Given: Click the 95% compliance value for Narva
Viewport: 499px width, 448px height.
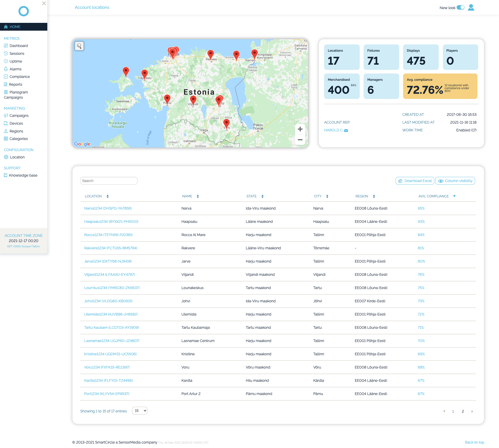Looking at the screenshot, I should click(x=421, y=208).
